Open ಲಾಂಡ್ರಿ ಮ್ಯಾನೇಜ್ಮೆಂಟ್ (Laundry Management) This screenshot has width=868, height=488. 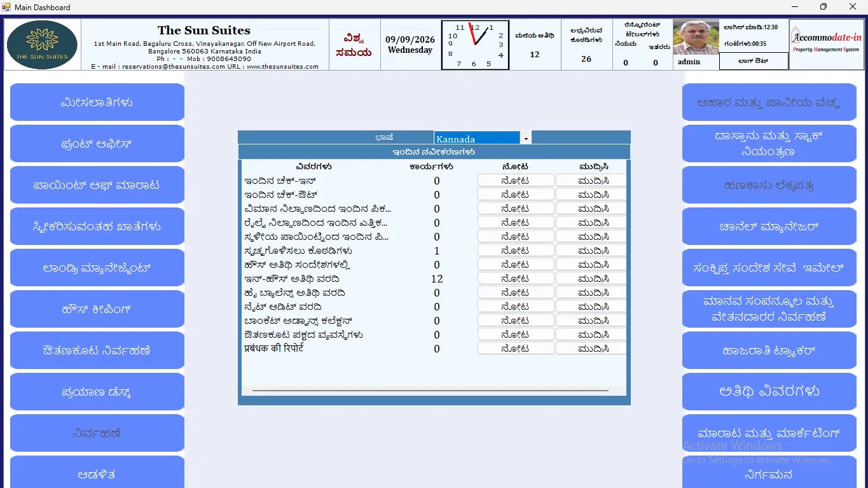97,268
